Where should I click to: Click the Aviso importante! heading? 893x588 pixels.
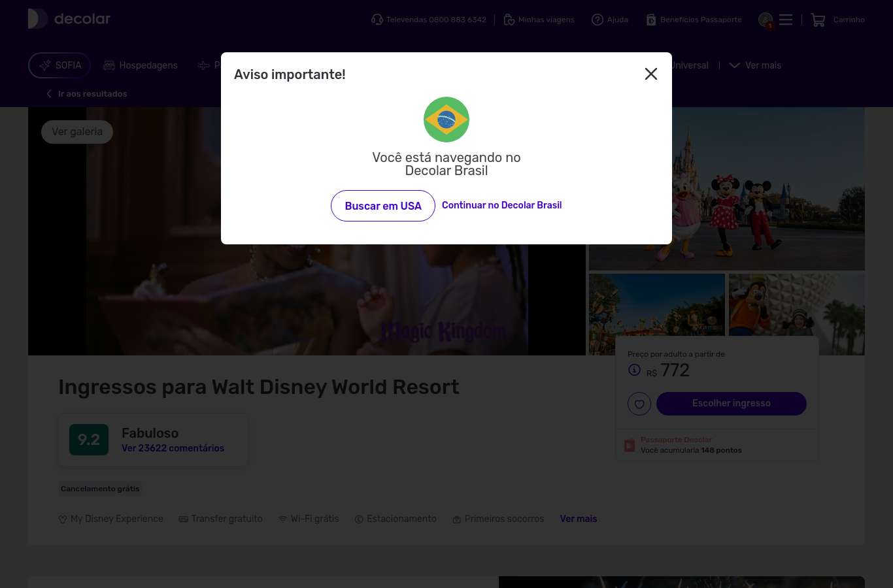(x=290, y=74)
